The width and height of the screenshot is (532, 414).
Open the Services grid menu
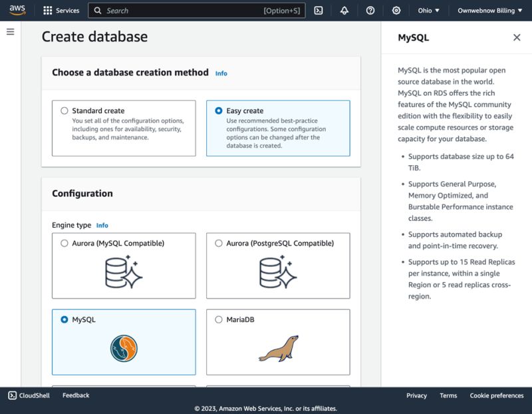(x=48, y=11)
